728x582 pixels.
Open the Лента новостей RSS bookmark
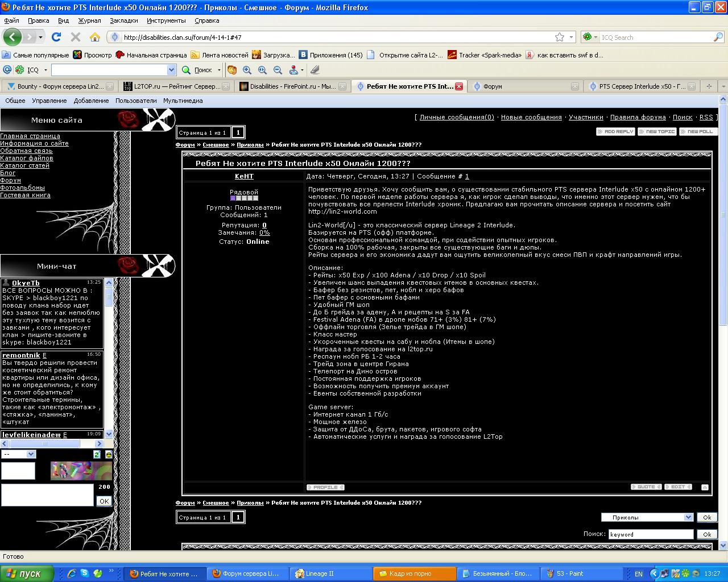(x=220, y=55)
